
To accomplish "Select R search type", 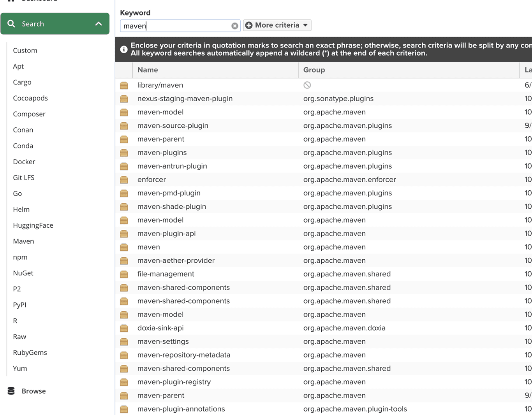I will [x=15, y=321].
